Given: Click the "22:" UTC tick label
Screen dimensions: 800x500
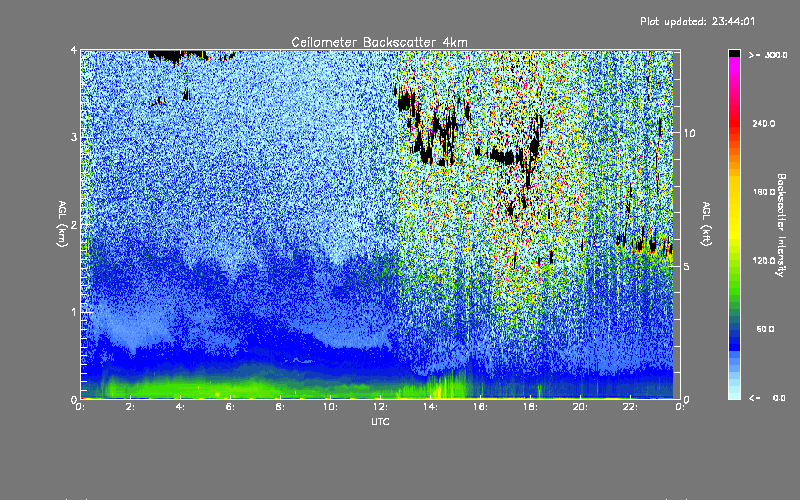Looking at the screenshot, I should (x=630, y=407).
